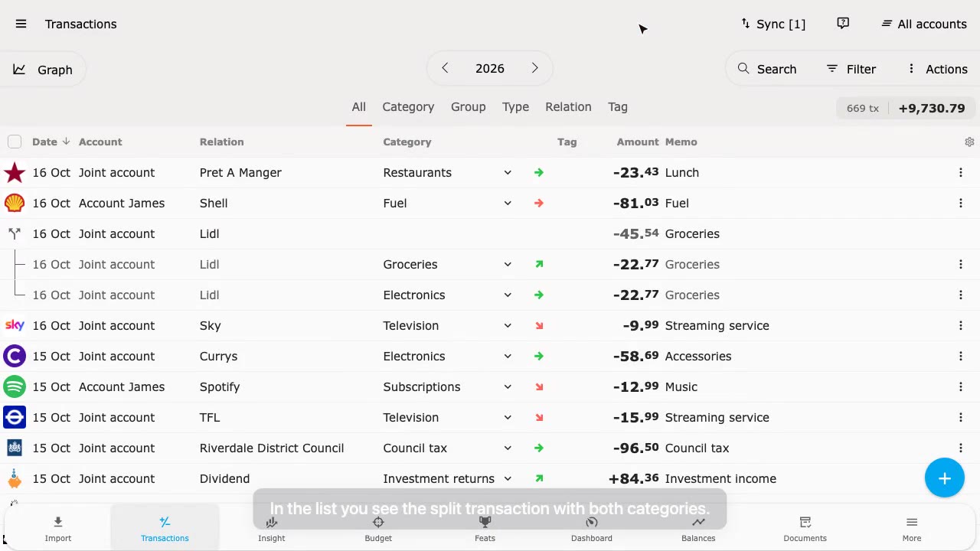
Task: Open row menu for Currys transaction
Action: point(961,356)
